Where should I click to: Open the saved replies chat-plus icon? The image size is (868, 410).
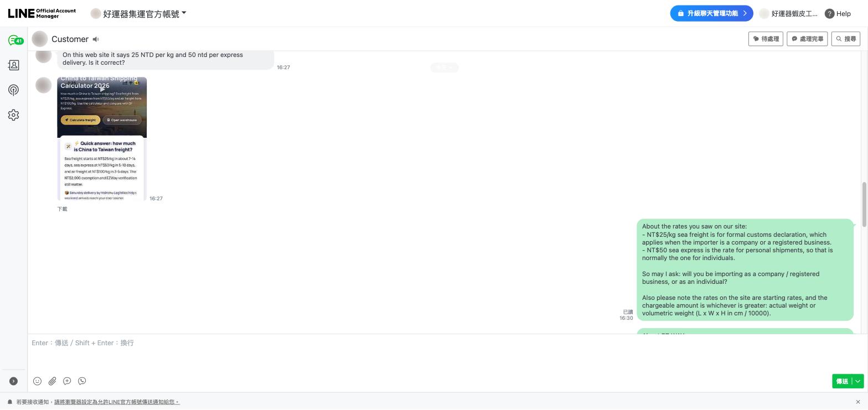(67, 381)
